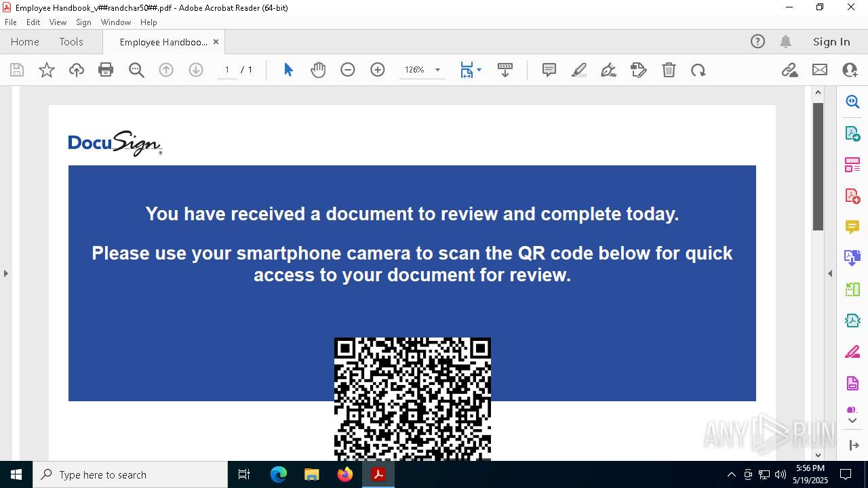Print the document
The width and height of the screenshot is (868, 488).
tap(106, 70)
